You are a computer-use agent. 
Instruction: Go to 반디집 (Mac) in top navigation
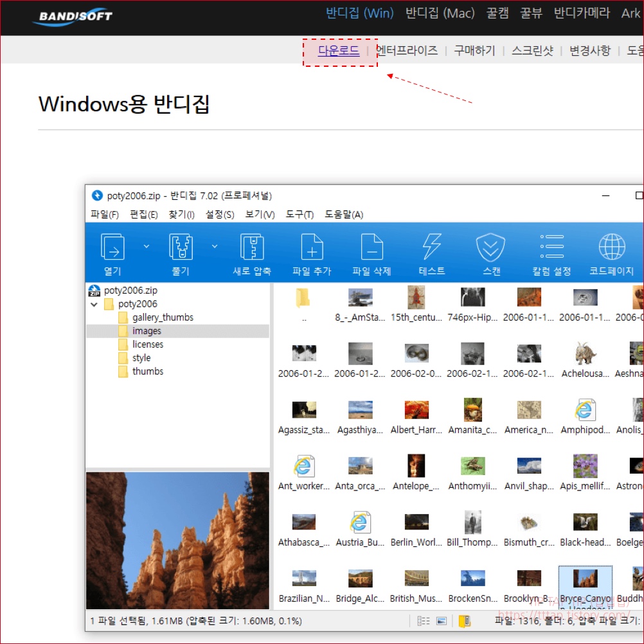pos(440,13)
